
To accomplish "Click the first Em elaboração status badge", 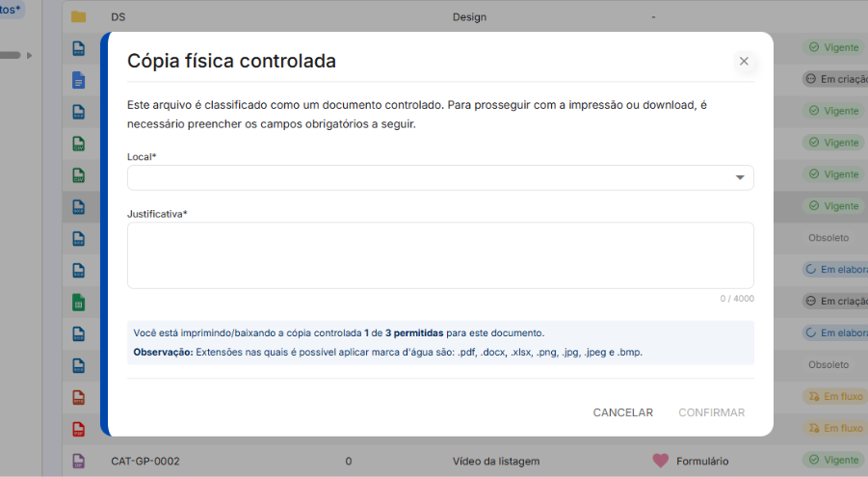I will click(x=833, y=269).
